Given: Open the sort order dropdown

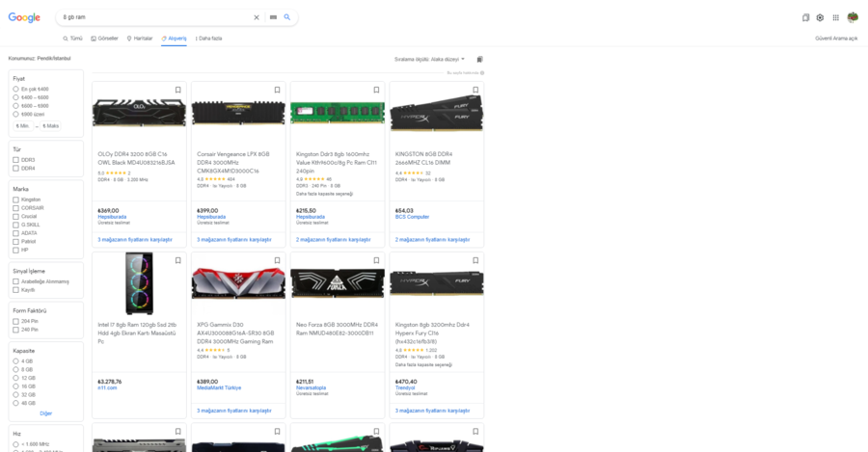Looking at the screenshot, I should [x=429, y=59].
